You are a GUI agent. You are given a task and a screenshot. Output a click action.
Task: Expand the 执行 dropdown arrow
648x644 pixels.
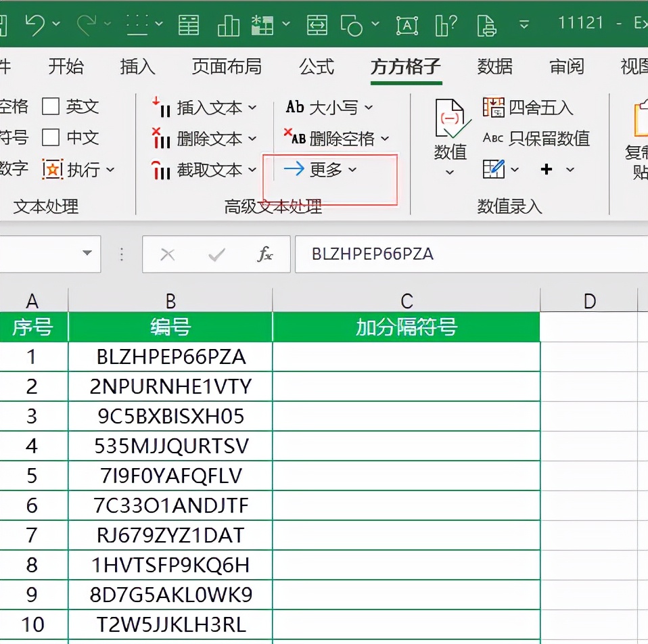(110, 170)
